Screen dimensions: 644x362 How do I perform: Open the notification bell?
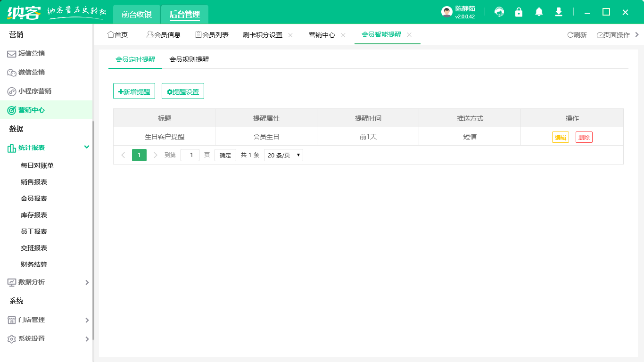[x=539, y=12]
